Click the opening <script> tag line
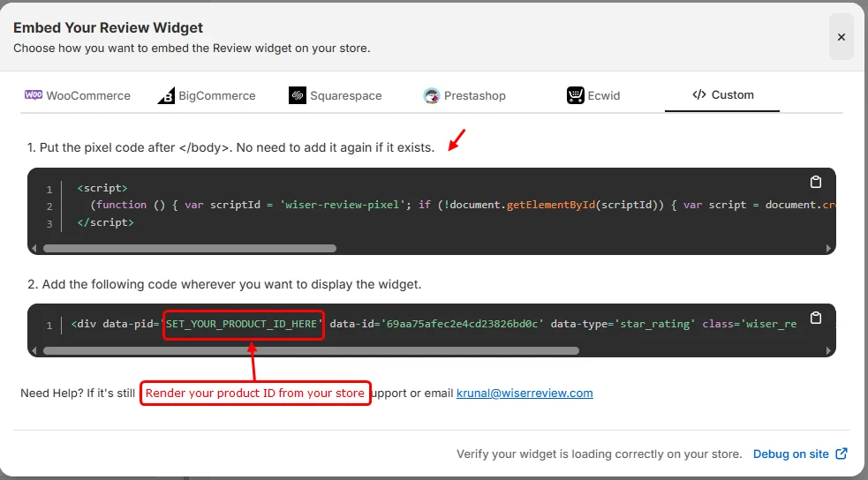The height and width of the screenshot is (480, 868). click(102, 188)
